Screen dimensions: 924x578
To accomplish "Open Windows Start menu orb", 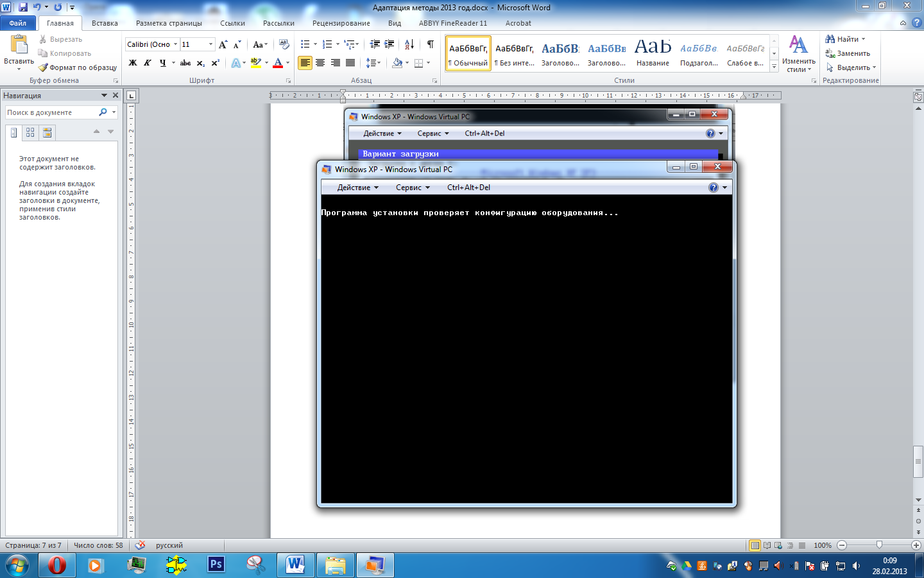I will [x=17, y=565].
